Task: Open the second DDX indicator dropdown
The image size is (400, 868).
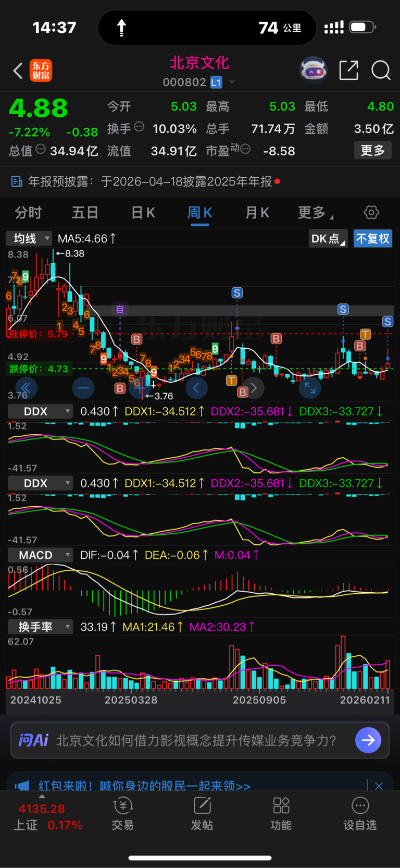Action: (40, 483)
